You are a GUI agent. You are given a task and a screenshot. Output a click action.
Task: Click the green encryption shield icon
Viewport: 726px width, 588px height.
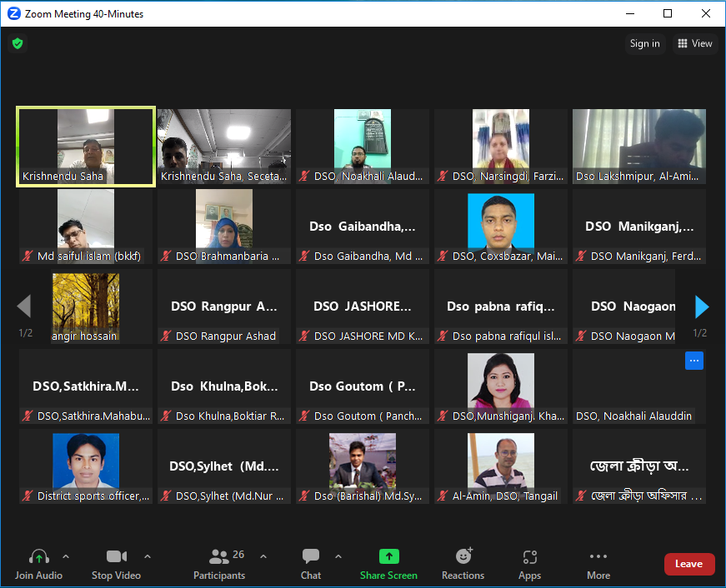point(17,43)
